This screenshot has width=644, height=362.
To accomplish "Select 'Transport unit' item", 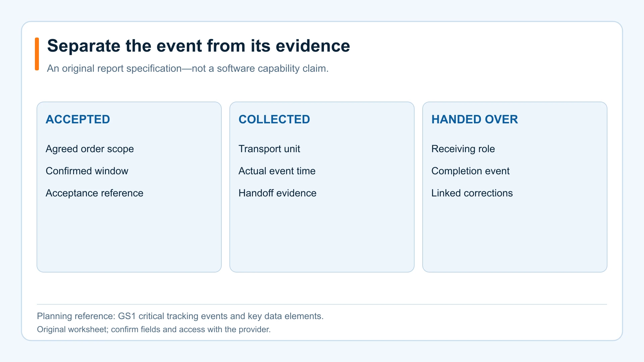I will [x=269, y=149].
